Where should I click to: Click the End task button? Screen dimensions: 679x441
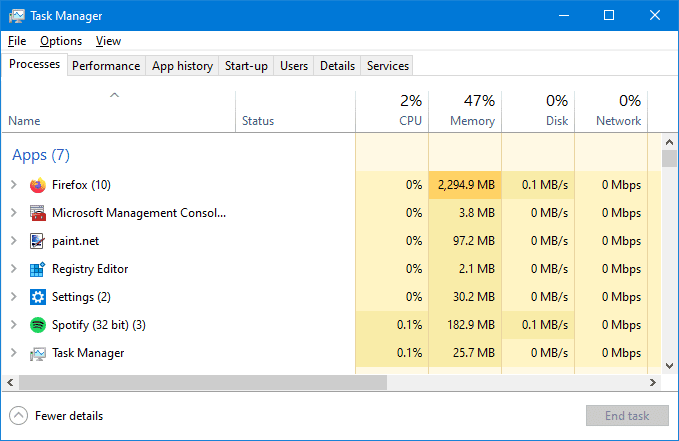coord(627,416)
